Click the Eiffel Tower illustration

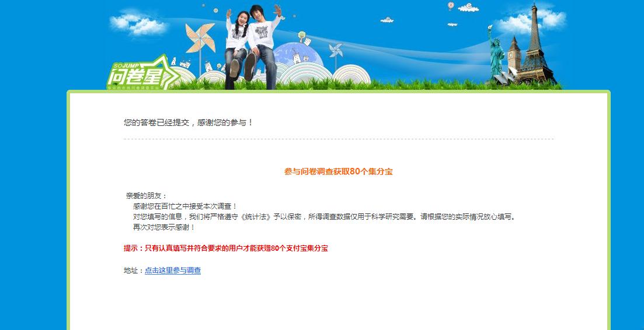(x=535, y=44)
